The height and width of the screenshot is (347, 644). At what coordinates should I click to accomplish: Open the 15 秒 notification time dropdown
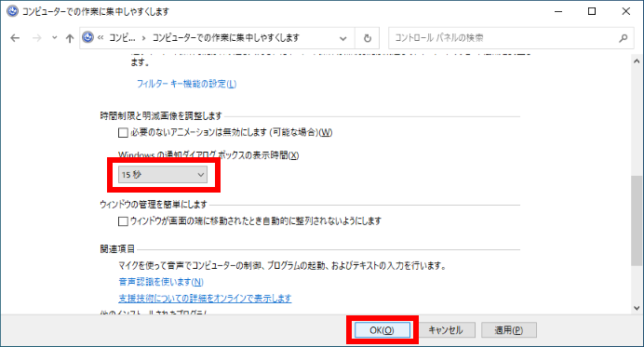point(163,175)
